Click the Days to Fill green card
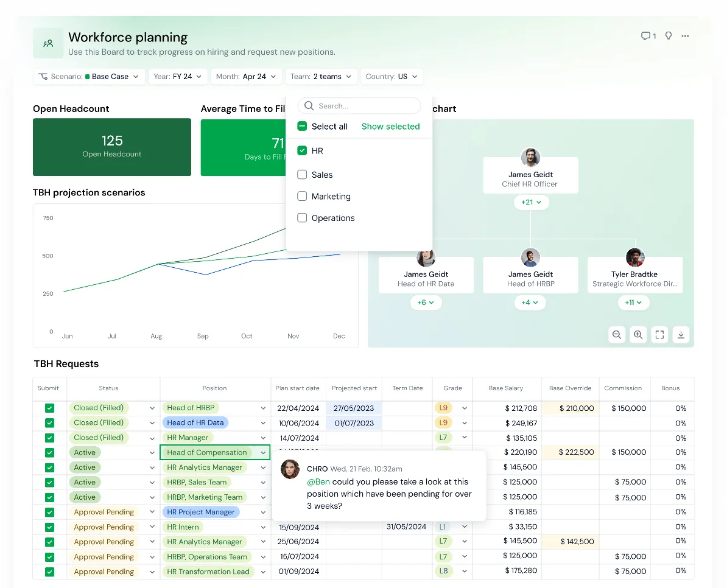Image resolution: width=727 pixels, height=588 pixels. click(x=244, y=147)
